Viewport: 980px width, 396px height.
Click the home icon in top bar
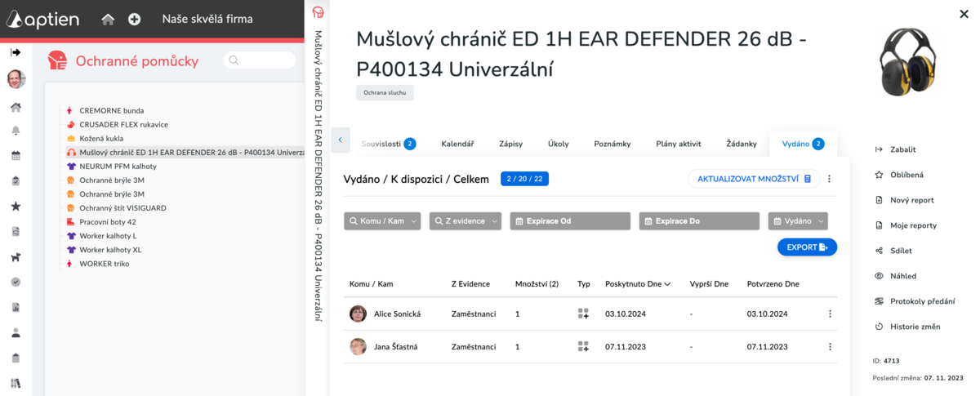(108, 19)
